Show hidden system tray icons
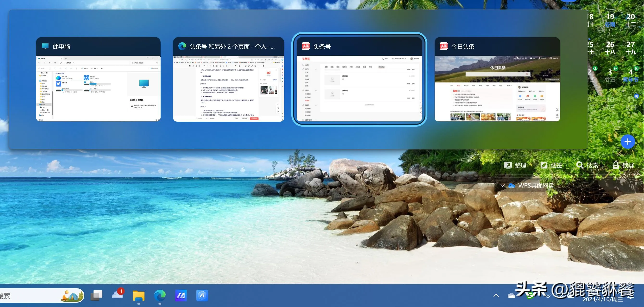This screenshot has height=307, width=644. point(496,295)
